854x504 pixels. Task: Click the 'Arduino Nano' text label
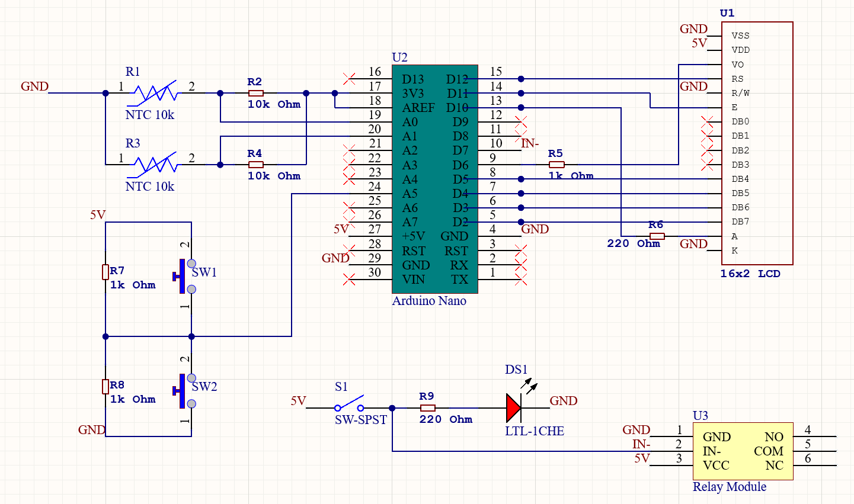click(429, 301)
